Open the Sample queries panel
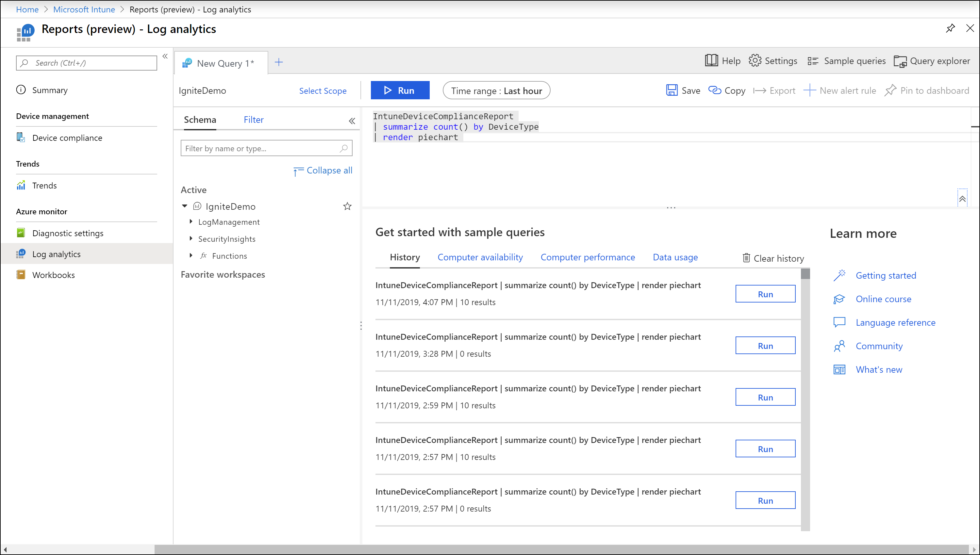Viewport: 980px width, 555px height. coord(847,61)
